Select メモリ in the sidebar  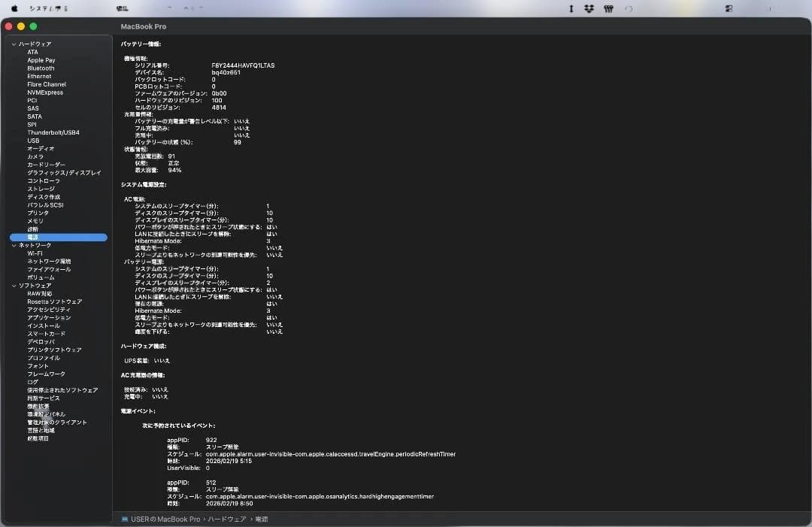[35, 221]
